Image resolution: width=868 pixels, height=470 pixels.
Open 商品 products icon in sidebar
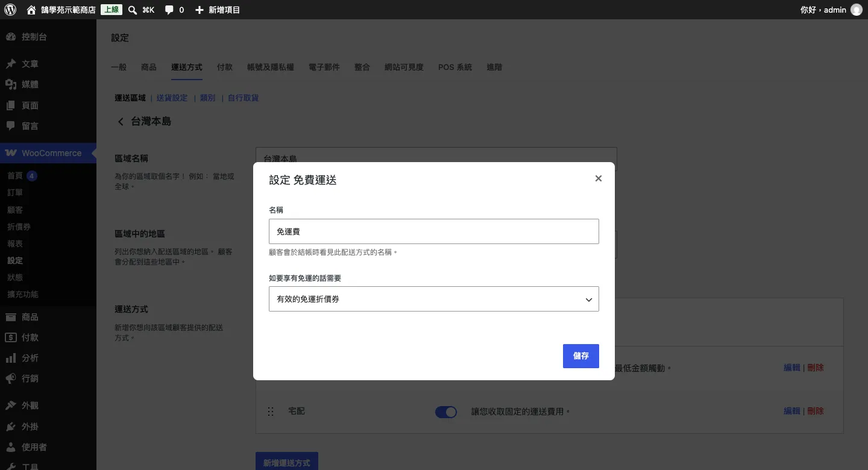[11, 317]
